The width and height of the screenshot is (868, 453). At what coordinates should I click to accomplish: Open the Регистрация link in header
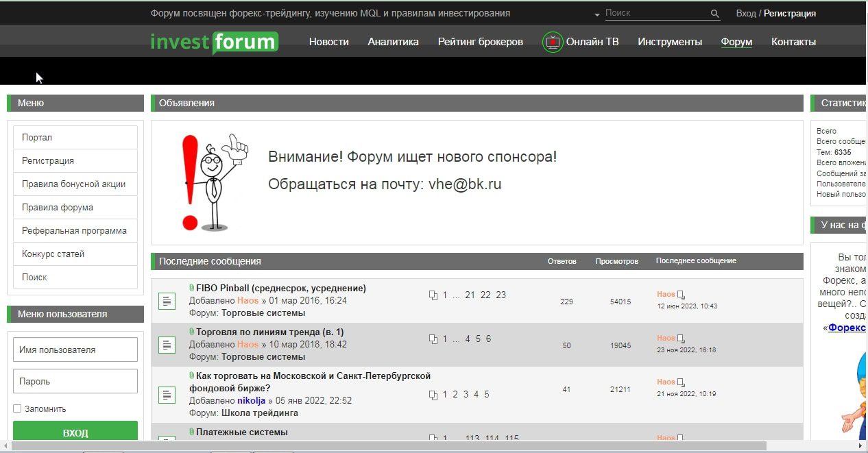click(790, 13)
